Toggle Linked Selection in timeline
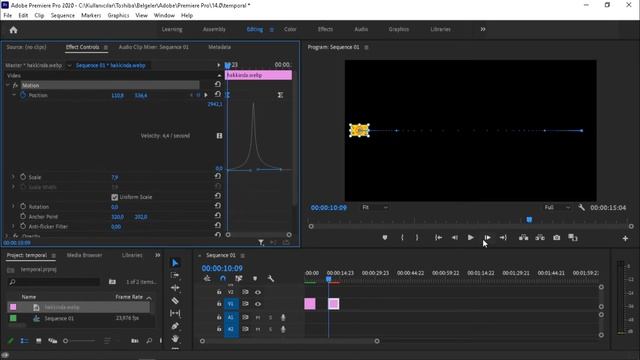The width and height of the screenshot is (640, 360). click(x=239, y=278)
